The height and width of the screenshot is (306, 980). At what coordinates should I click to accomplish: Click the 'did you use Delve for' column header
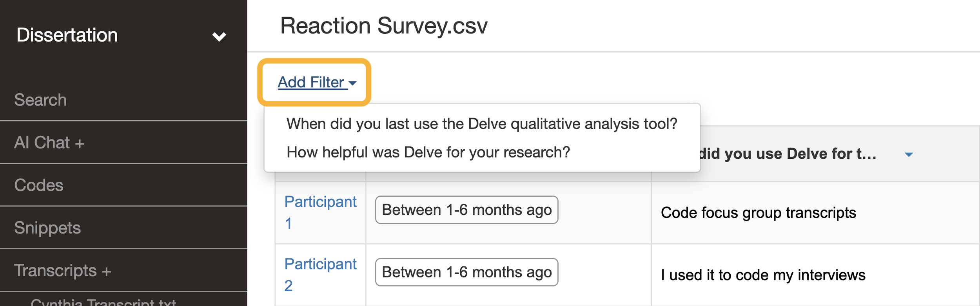point(787,154)
